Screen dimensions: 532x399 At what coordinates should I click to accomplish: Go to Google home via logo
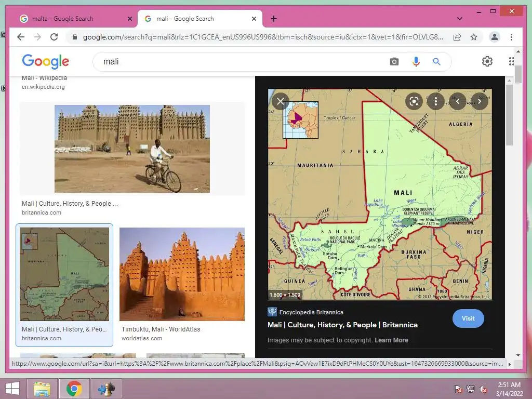coord(46,61)
